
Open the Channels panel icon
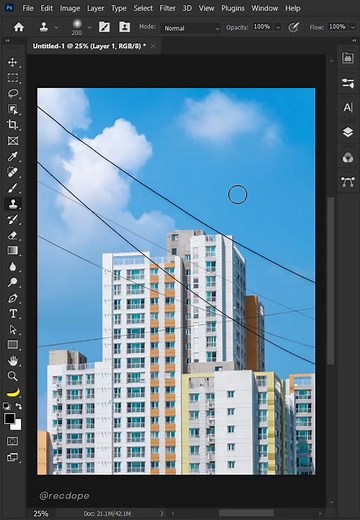pos(348,157)
